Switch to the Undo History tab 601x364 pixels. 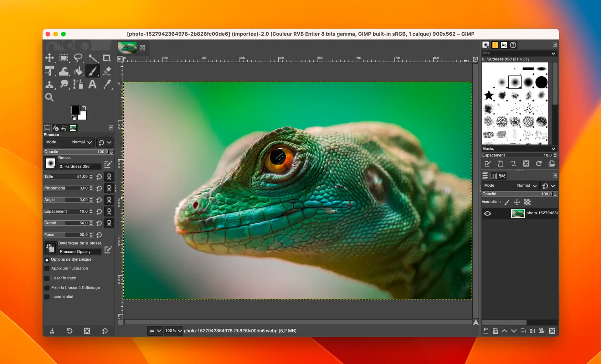(x=64, y=127)
